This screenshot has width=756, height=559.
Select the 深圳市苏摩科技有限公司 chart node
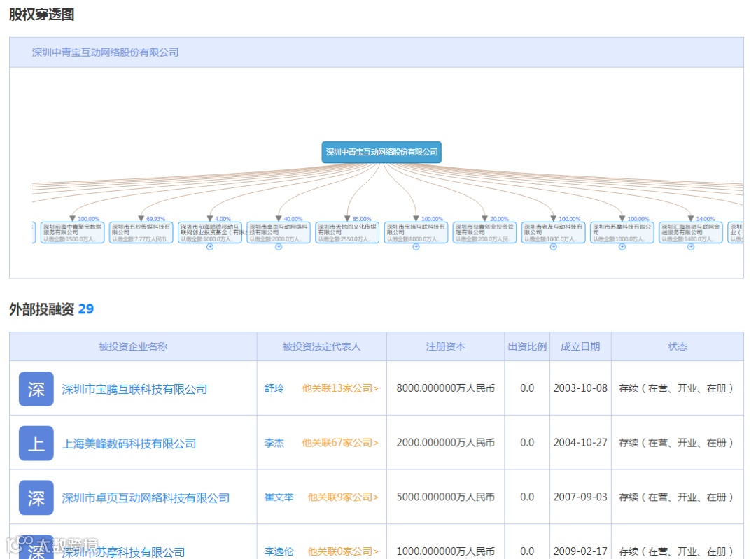(622, 233)
